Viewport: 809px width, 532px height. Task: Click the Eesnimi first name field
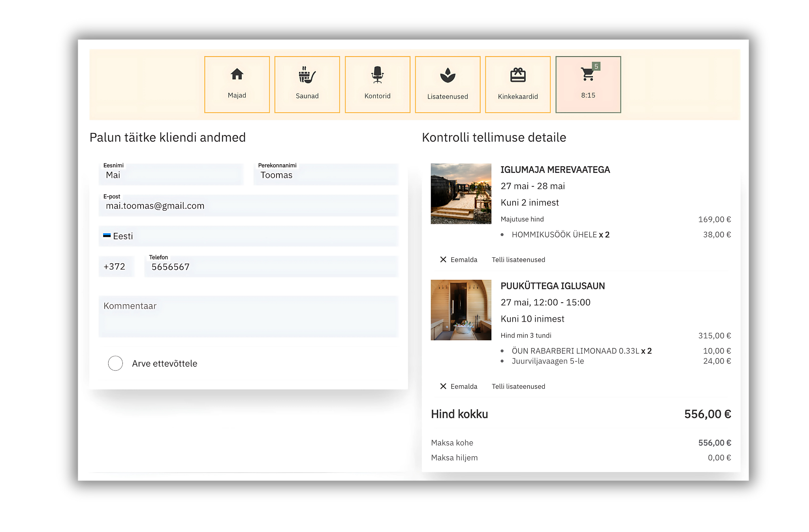pos(171,175)
